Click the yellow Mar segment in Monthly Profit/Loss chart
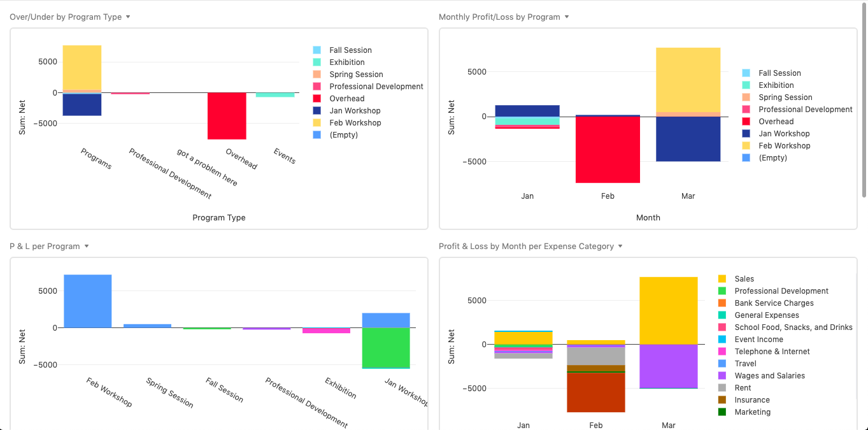The image size is (868, 430). click(688, 80)
